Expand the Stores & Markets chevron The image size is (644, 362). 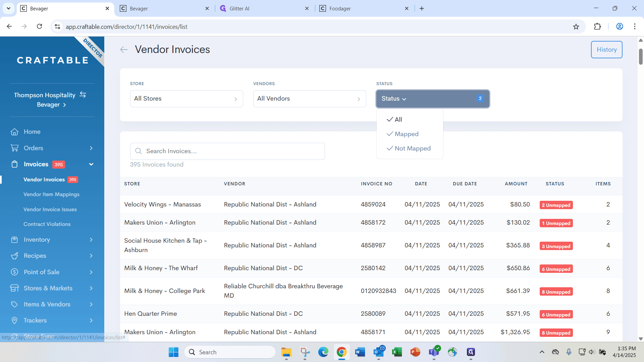click(91, 288)
